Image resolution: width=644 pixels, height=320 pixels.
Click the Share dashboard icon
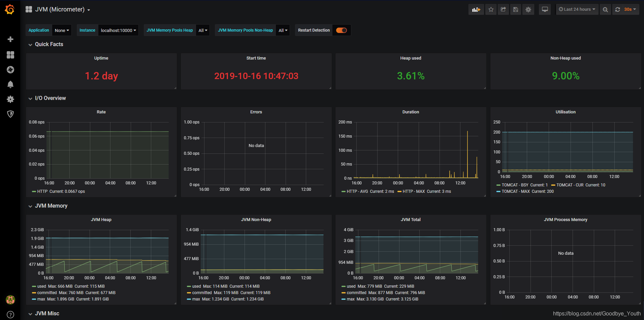pos(503,9)
